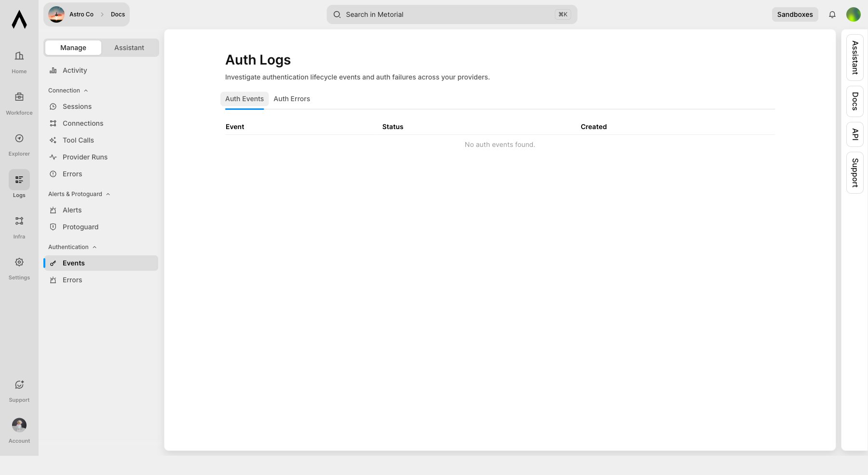Collapse the Connection section
Image resolution: width=868 pixels, height=475 pixels.
click(x=68, y=91)
